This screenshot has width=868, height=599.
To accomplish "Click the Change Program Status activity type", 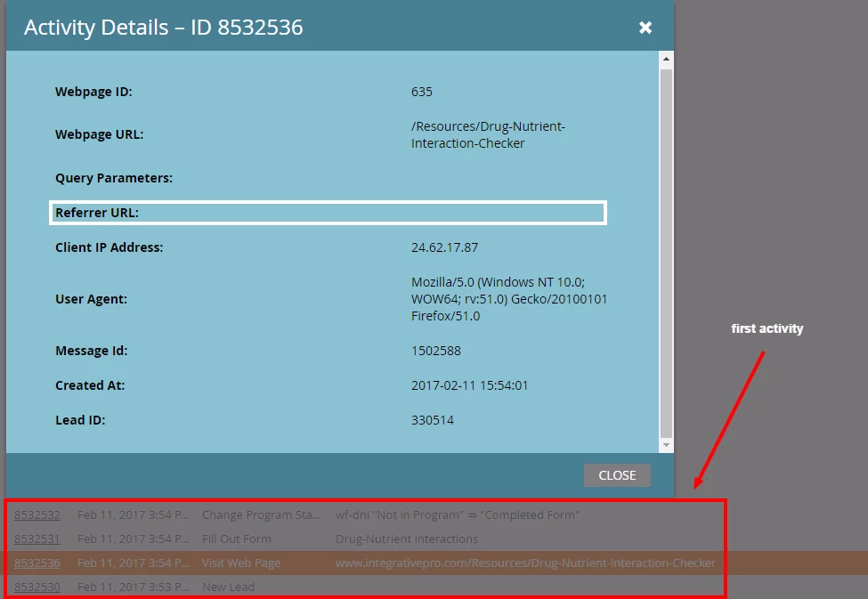I will coord(261,514).
